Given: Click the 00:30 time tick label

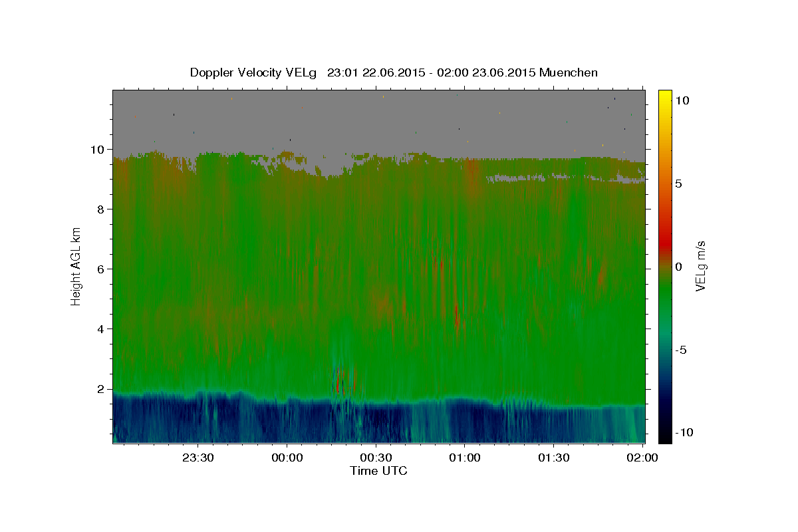Looking at the screenshot, I should [x=376, y=458].
